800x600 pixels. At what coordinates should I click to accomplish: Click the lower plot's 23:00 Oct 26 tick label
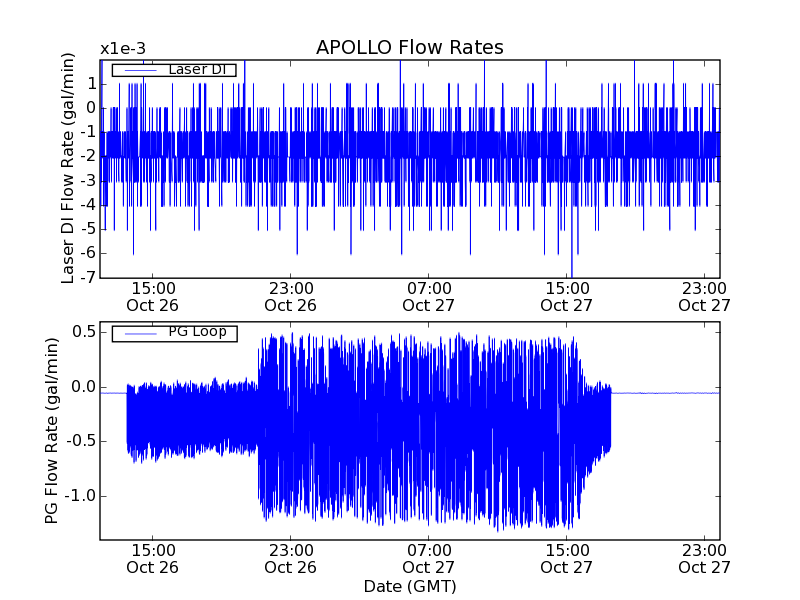click(290, 558)
